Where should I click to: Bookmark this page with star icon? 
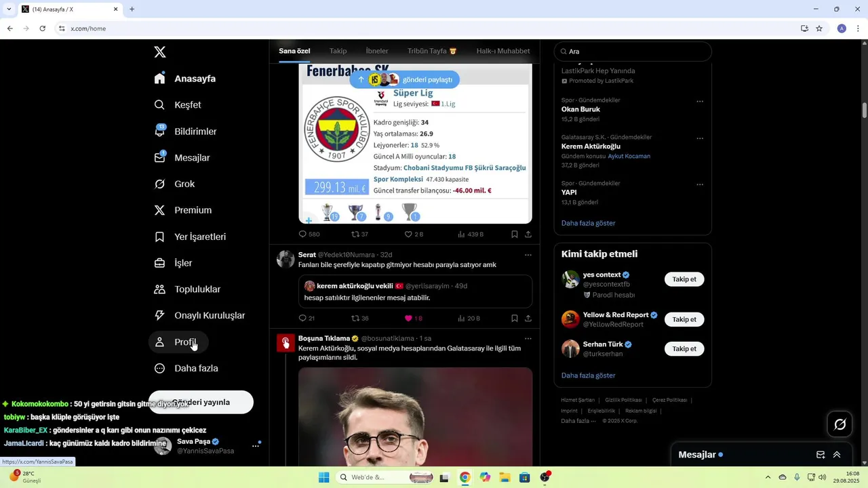click(819, 28)
